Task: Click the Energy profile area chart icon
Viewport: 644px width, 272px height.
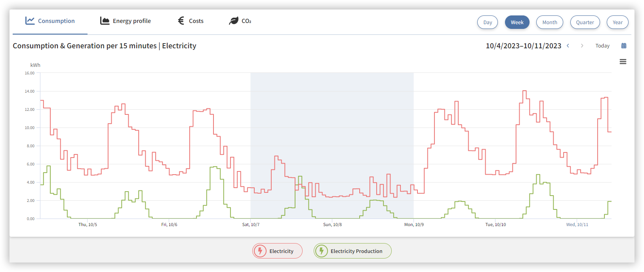Action: pos(105,21)
